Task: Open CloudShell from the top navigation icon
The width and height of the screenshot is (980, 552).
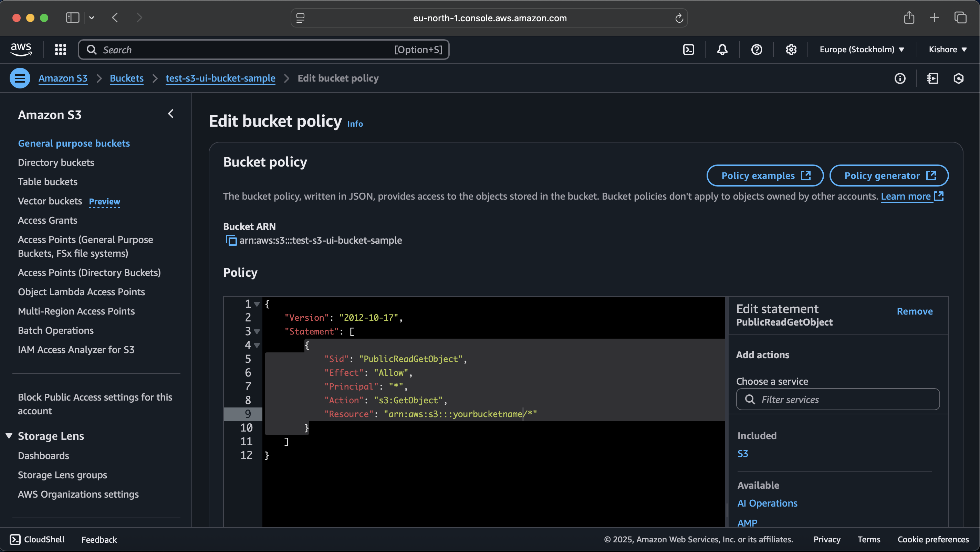Action: (689, 50)
